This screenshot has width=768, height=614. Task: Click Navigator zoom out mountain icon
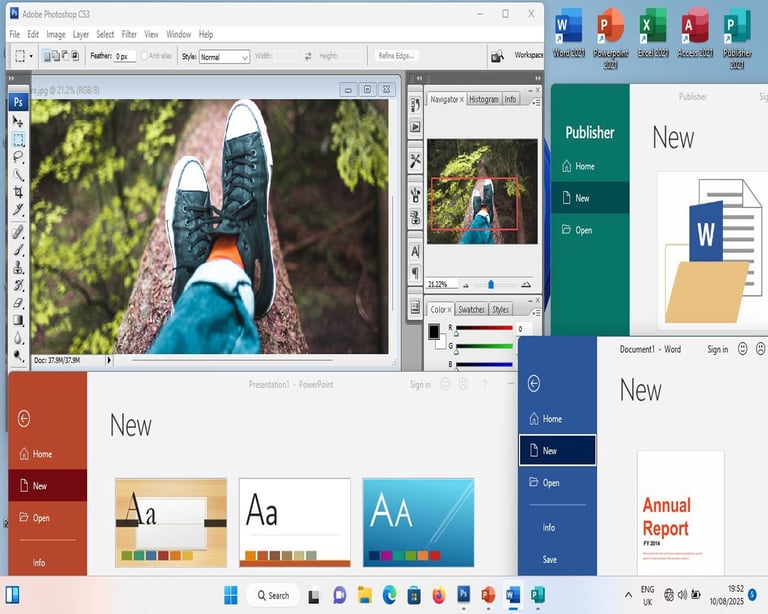point(466,285)
